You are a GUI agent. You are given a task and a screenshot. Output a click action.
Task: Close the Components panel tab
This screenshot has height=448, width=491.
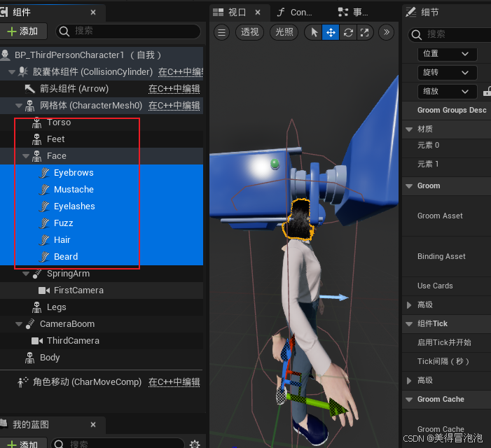(93, 13)
